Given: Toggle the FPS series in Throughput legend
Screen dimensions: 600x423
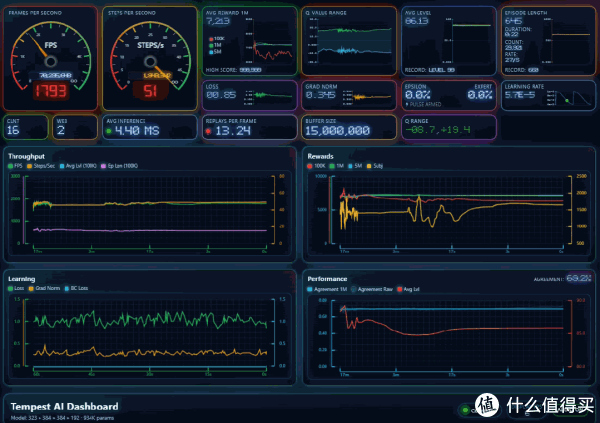Looking at the screenshot, I should [15, 165].
